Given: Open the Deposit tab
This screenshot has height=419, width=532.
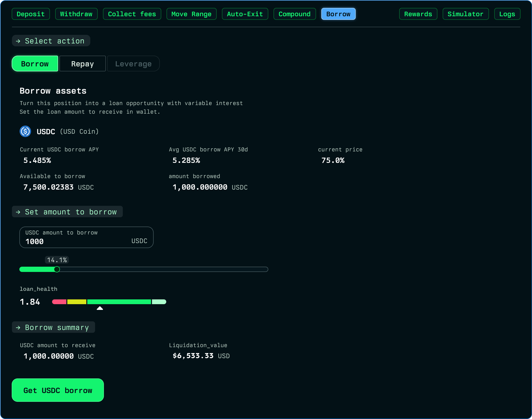Looking at the screenshot, I should pyautogui.click(x=31, y=14).
